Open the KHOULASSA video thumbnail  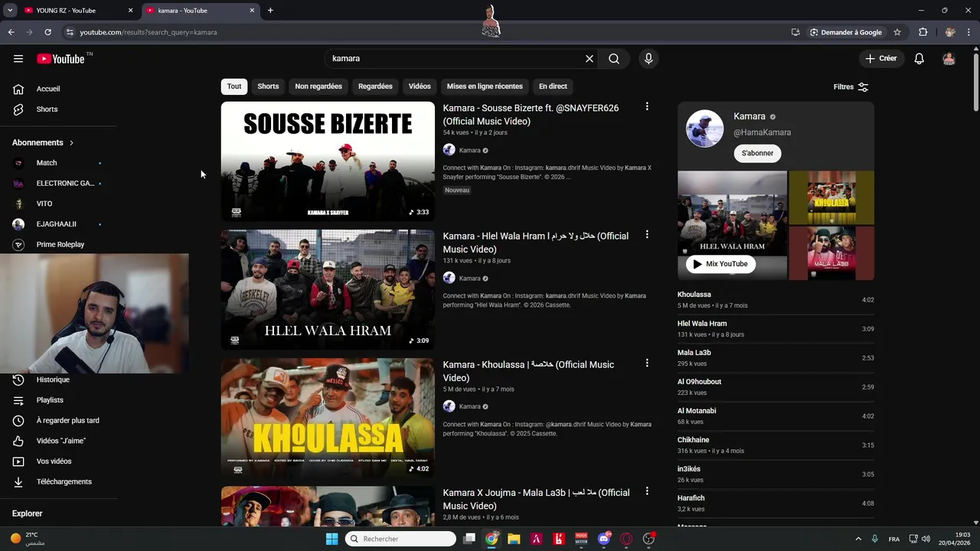(x=328, y=418)
